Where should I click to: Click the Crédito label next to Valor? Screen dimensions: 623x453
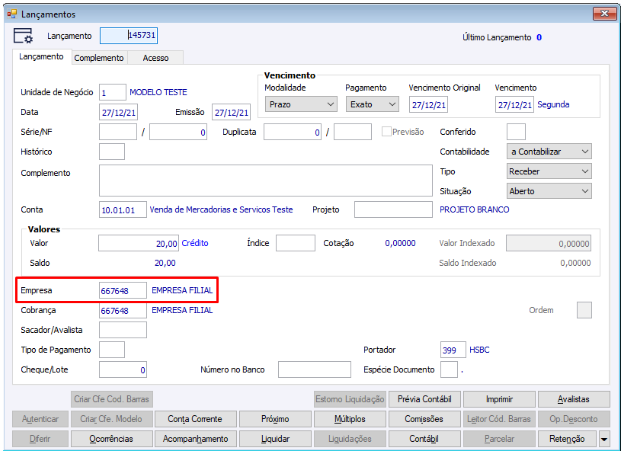click(x=195, y=243)
